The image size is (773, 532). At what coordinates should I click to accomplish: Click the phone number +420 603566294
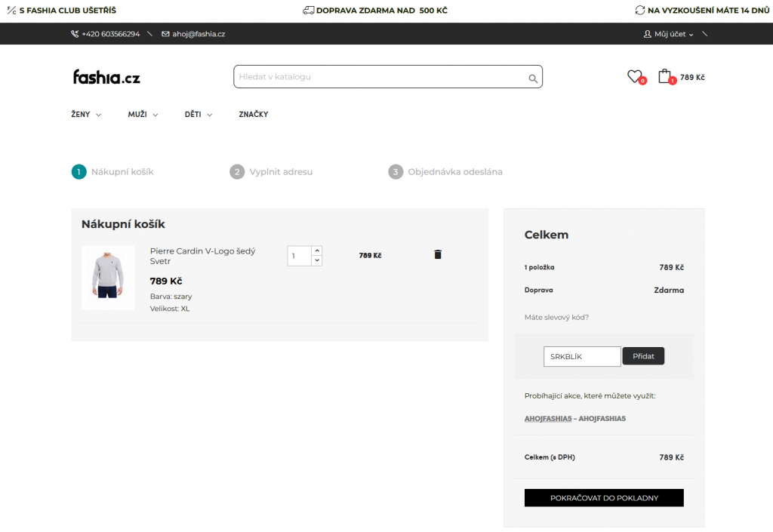tap(111, 34)
